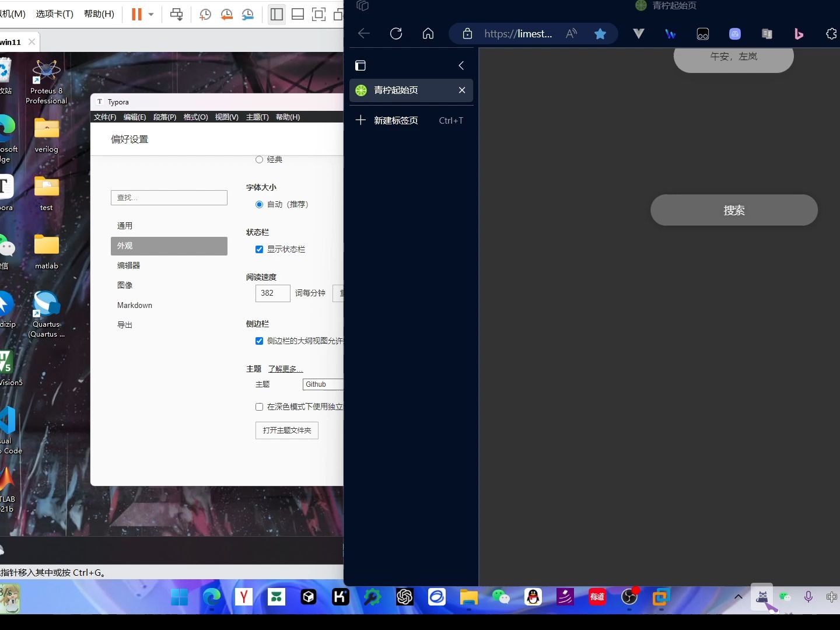The width and height of the screenshot is (840, 630).
Task: Open Typora 编辑(E) menu
Action: [x=135, y=117]
